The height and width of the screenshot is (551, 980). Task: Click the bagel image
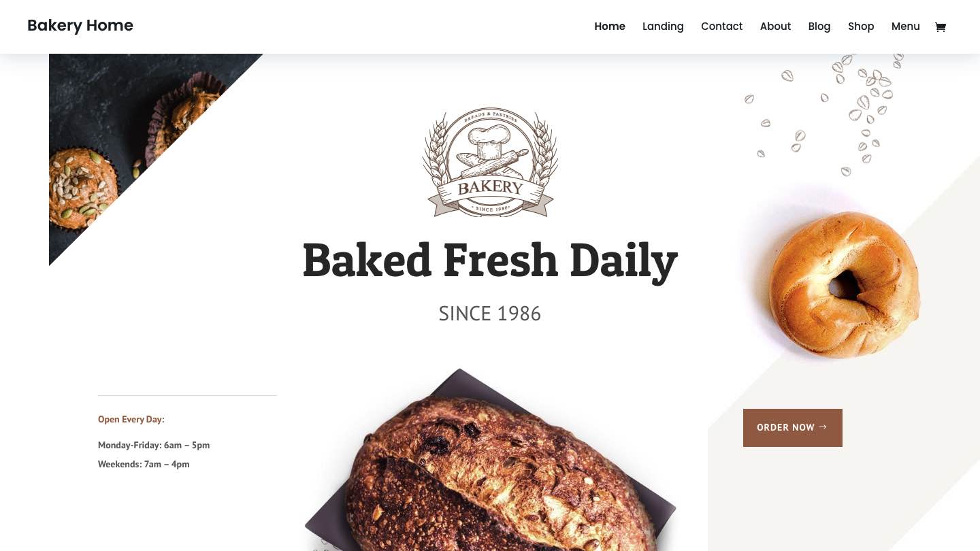(x=844, y=284)
